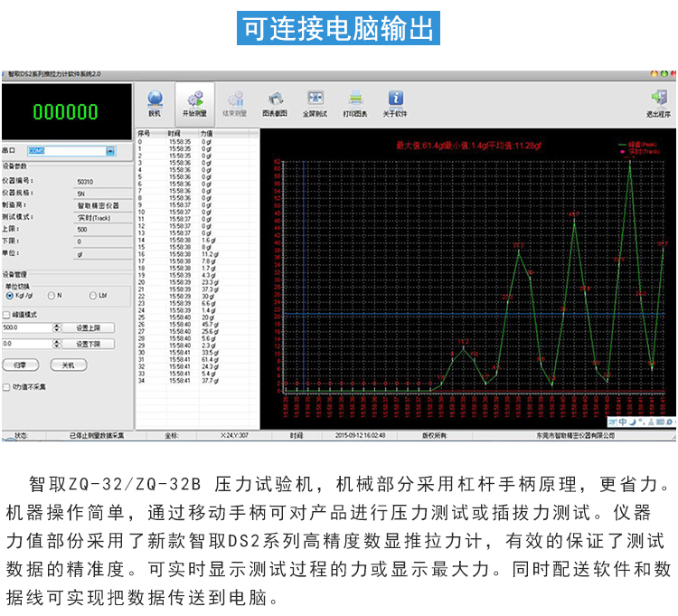Open 关于软件 about info icon

pyautogui.click(x=395, y=100)
